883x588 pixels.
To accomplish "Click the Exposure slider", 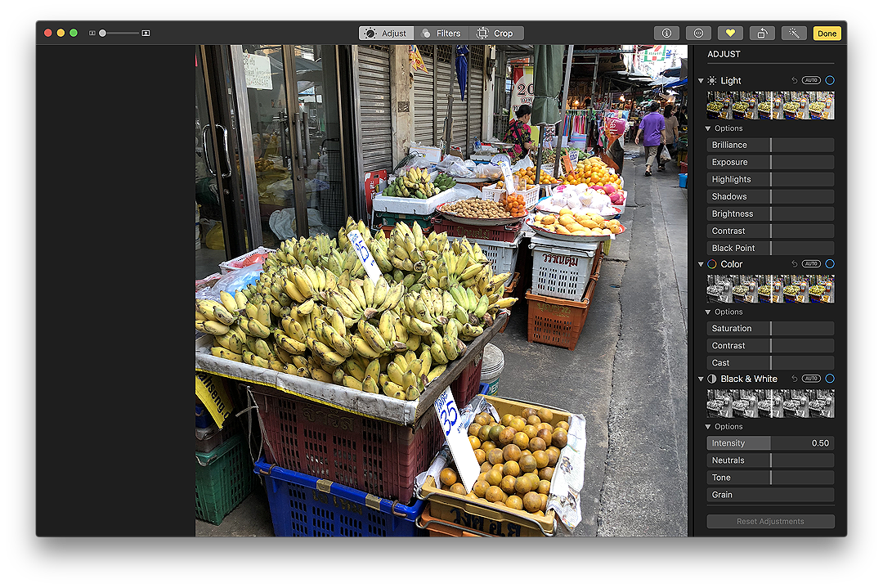I will click(x=770, y=162).
